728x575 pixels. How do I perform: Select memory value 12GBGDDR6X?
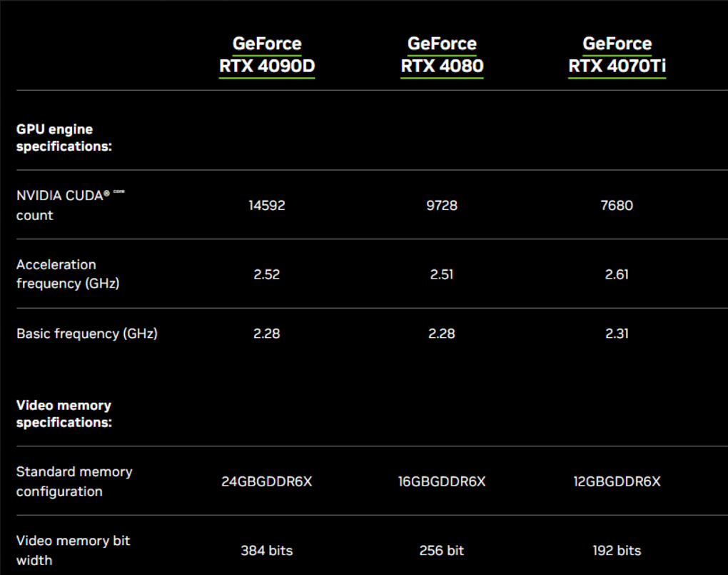click(x=617, y=481)
